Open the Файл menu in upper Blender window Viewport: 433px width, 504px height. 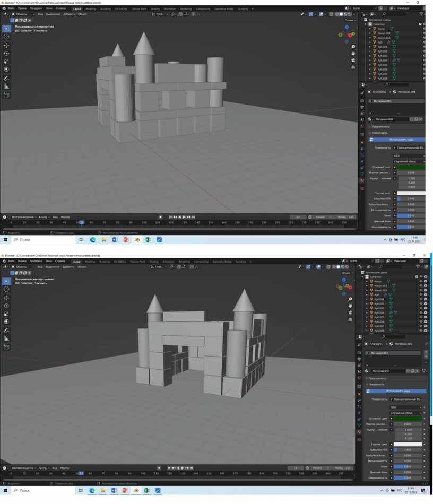click(x=11, y=8)
